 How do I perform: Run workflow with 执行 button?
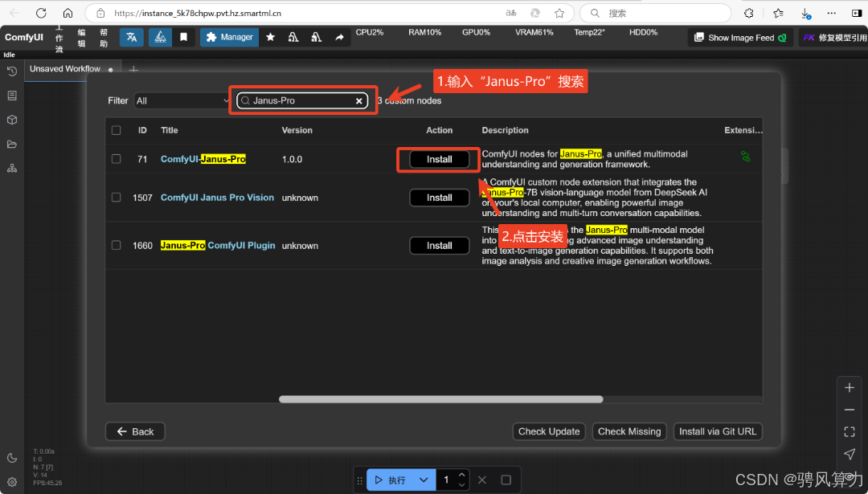(x=391, y=480)
